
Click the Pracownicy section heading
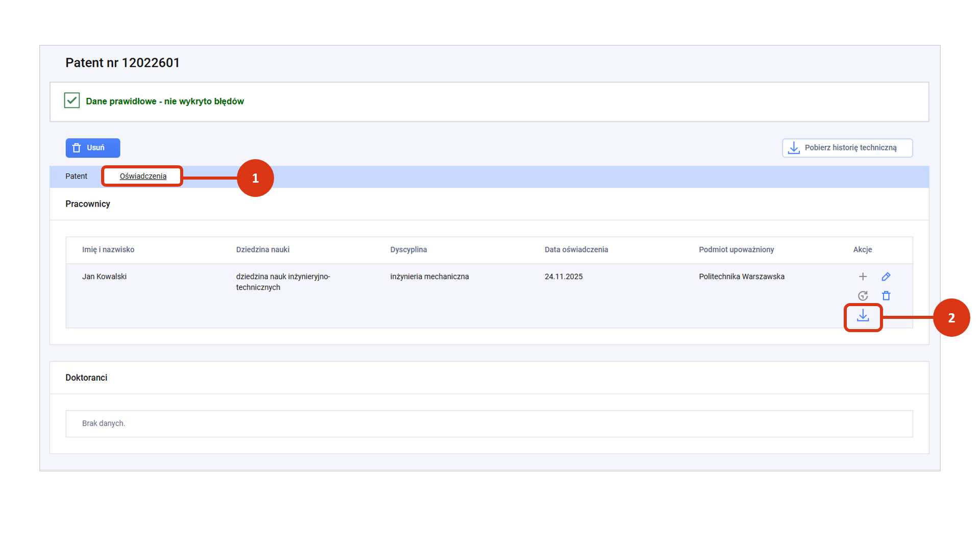[88, 204]
